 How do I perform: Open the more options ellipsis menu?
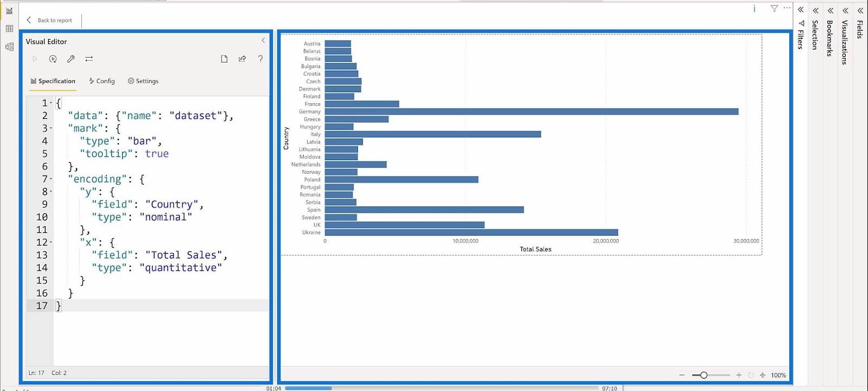[x=787, y=8]
